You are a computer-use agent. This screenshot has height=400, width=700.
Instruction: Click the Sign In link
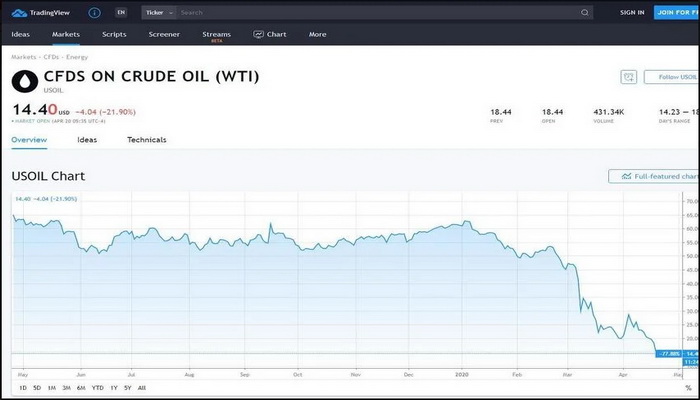(632, 13)
